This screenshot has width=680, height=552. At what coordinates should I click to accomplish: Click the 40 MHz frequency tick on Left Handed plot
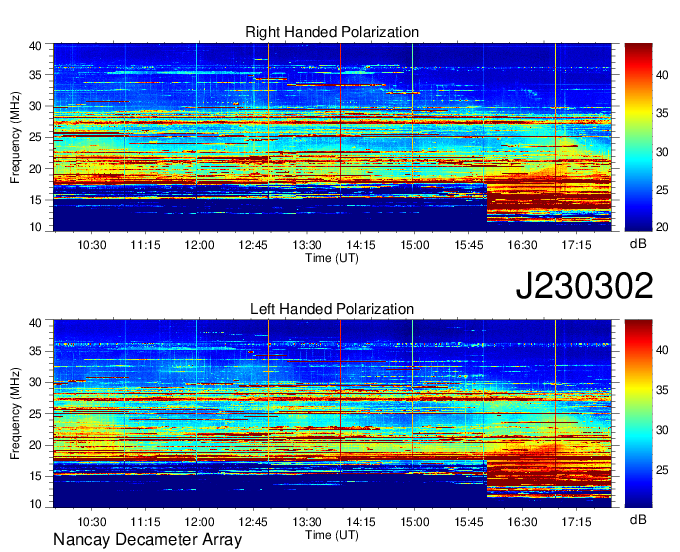click(36, 323)
